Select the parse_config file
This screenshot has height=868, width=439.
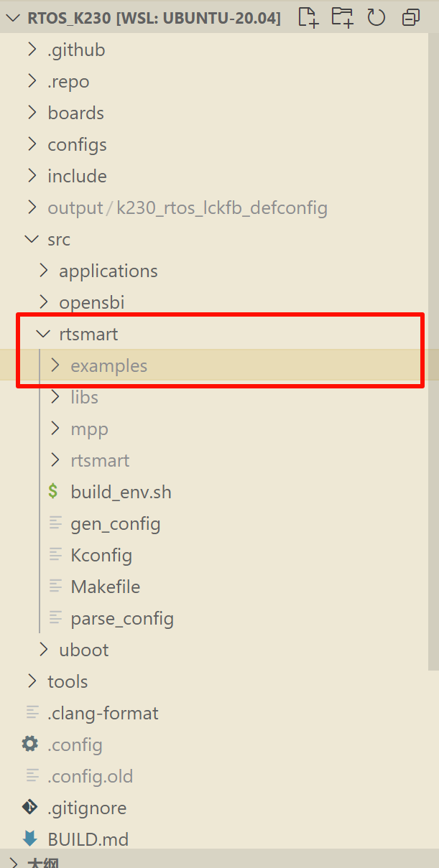(122, 618)
